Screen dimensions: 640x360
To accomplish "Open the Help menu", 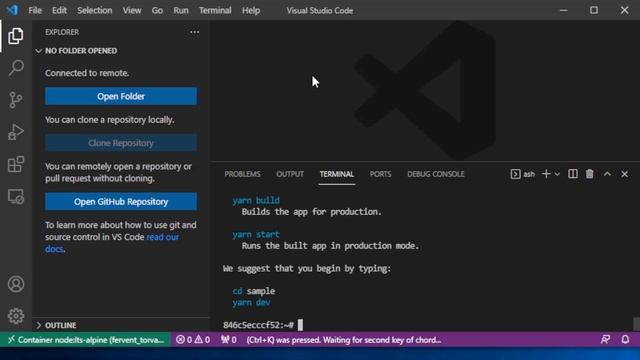I will point(251,10).
